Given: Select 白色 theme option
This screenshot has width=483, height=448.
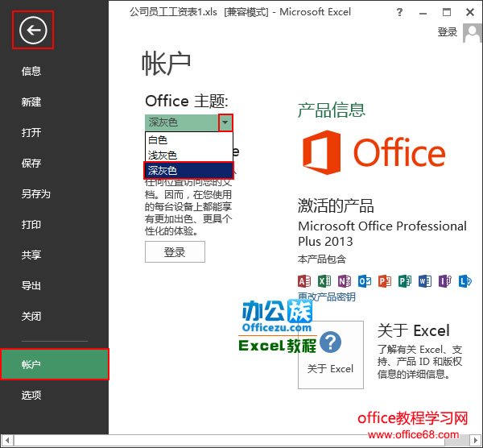Looking at the screenshot, I should click(189, 139).
